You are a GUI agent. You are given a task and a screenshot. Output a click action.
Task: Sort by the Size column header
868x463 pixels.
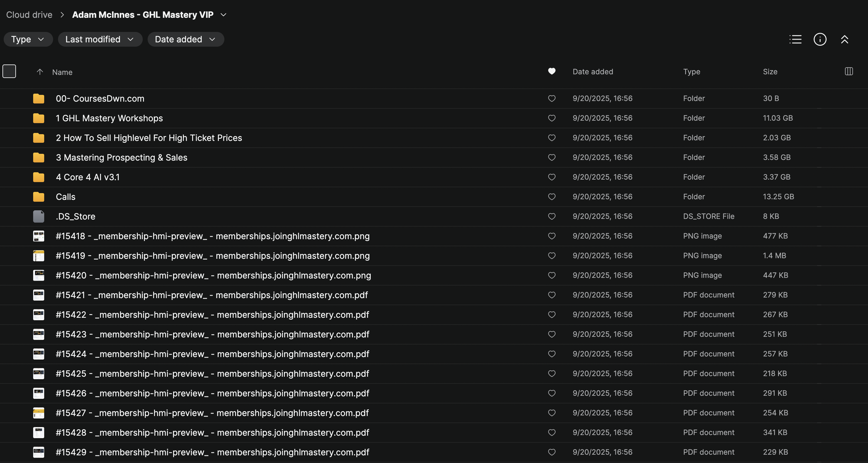pyautogui.click(x=770, y=72)
